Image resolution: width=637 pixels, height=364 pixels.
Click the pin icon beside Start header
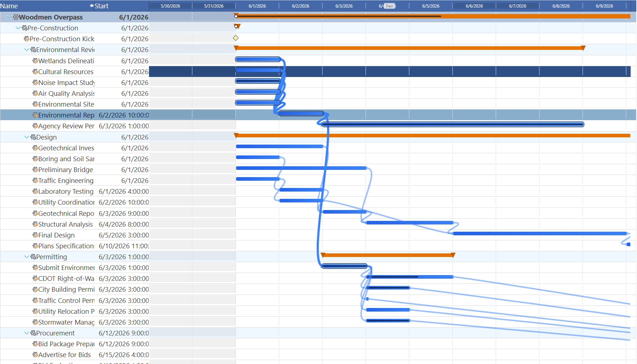point(92,6)
